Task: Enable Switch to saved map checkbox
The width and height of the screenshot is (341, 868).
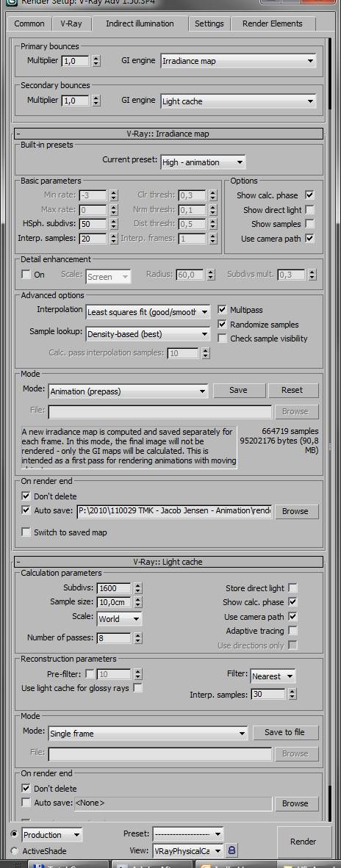Action: 26,532
